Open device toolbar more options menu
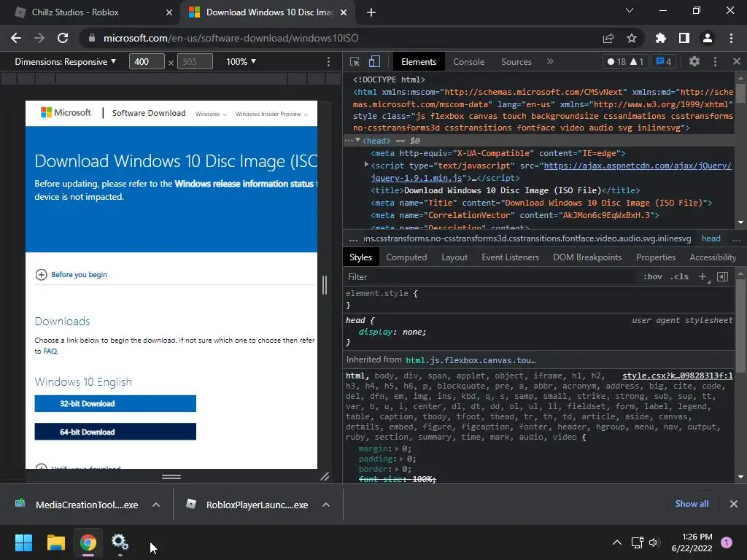The image size is (747, 560). coord(328,61)
